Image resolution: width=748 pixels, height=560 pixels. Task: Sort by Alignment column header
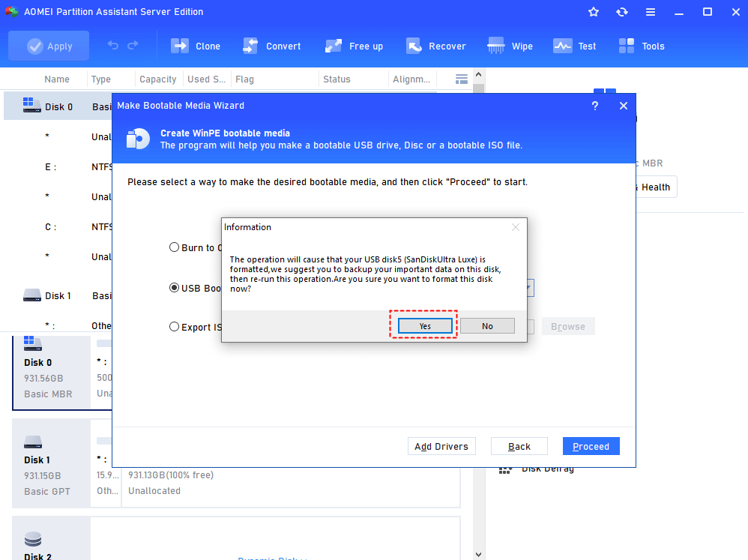coord(411,79)
